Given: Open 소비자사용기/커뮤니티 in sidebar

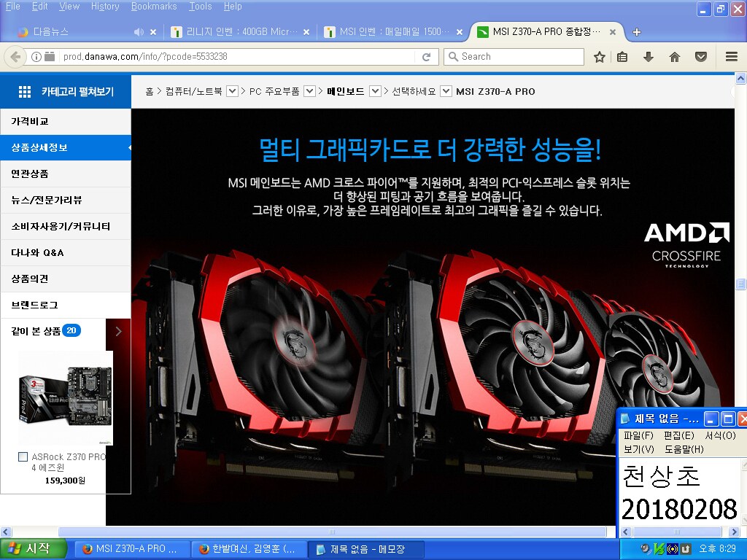Looking at the screenshot, I should (66, 226).
